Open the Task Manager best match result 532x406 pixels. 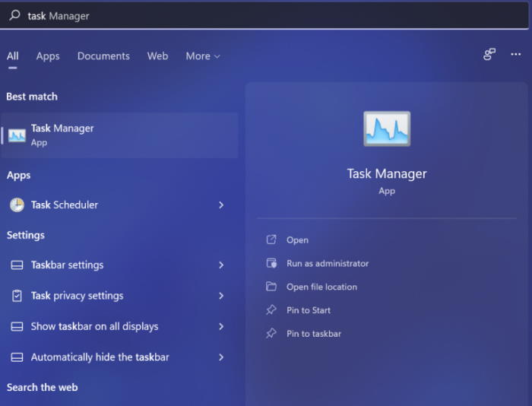coord(119,135)
